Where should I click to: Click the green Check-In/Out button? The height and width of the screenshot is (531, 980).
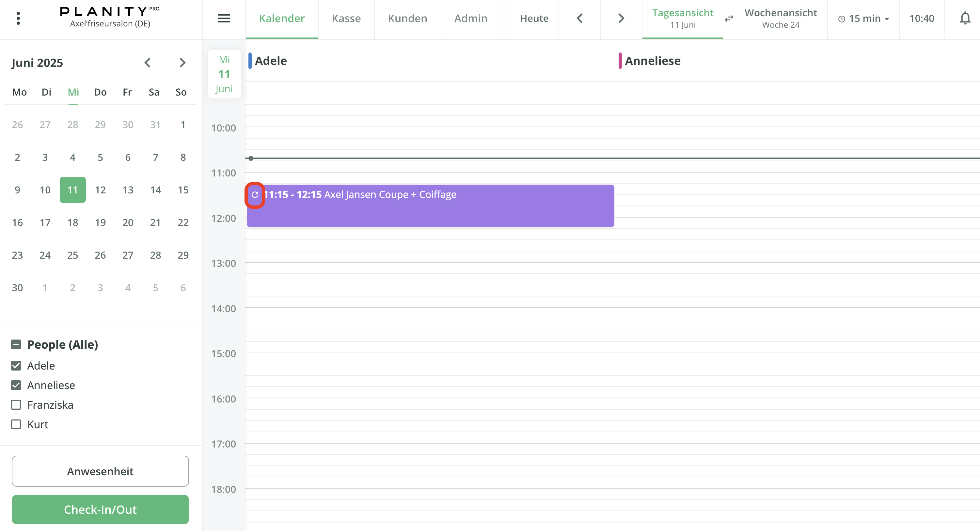(100, 509)
